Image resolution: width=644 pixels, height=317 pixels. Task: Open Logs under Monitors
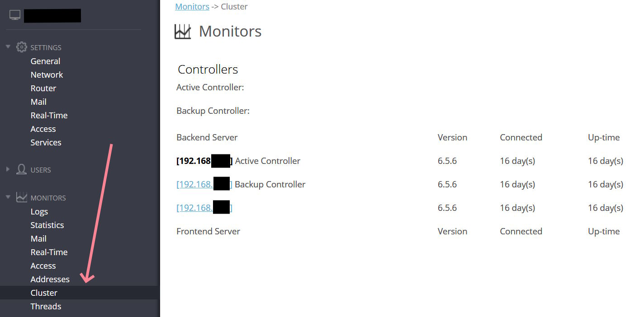point(39,211)
